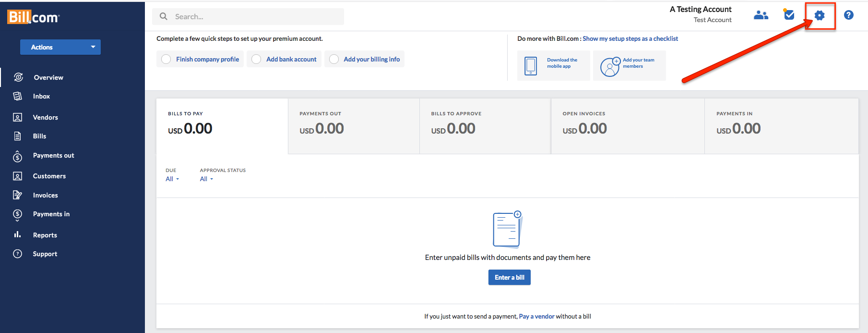Viewport: 868px width, 333px height.
Task: Click the mobile phone app icon
Action: (531, 66)
